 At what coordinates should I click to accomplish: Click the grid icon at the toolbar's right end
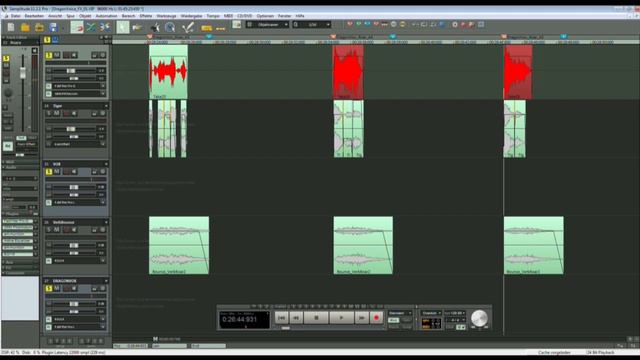click(x=481, y=24)
